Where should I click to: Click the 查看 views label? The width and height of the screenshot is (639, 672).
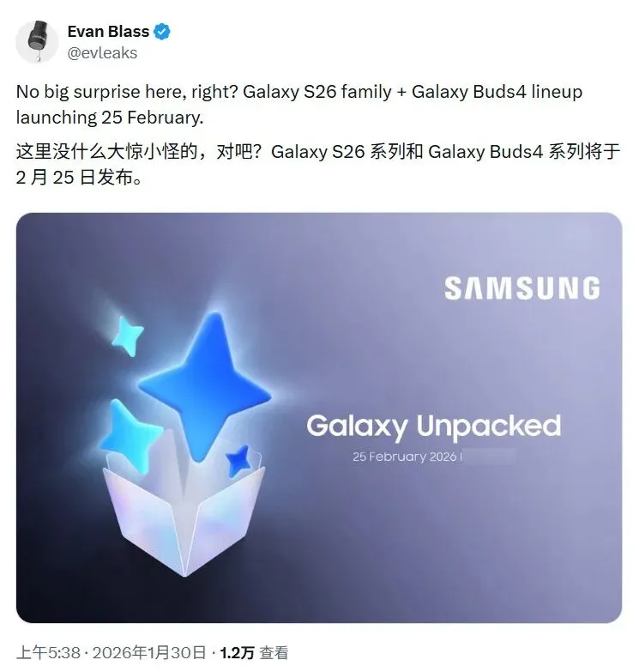(x=274, y=653)
